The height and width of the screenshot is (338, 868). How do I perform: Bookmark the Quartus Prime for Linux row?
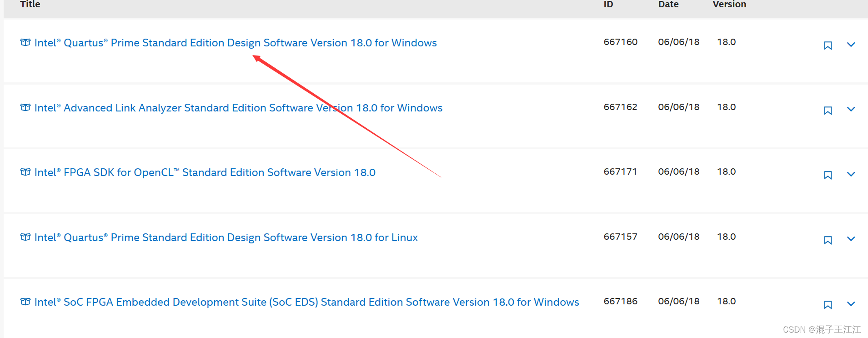(828, 240)
